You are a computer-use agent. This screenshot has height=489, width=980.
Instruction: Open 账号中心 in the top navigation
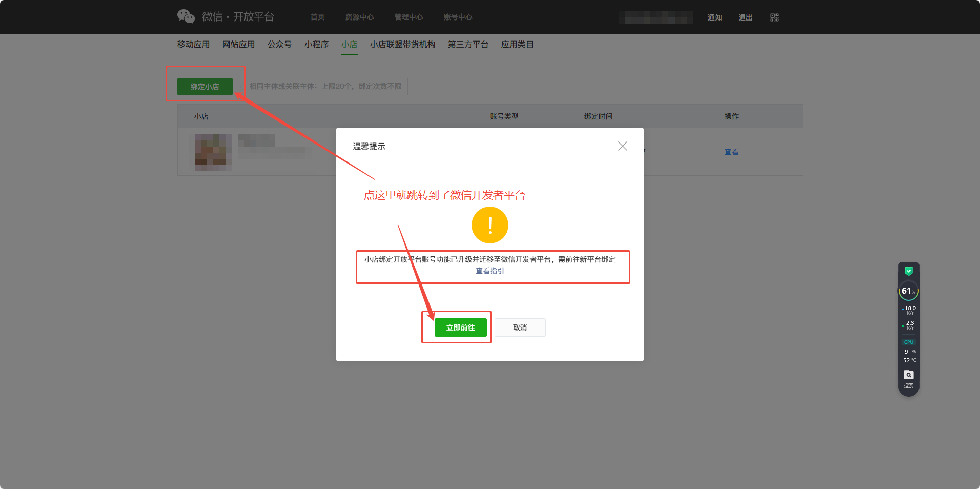458,17
